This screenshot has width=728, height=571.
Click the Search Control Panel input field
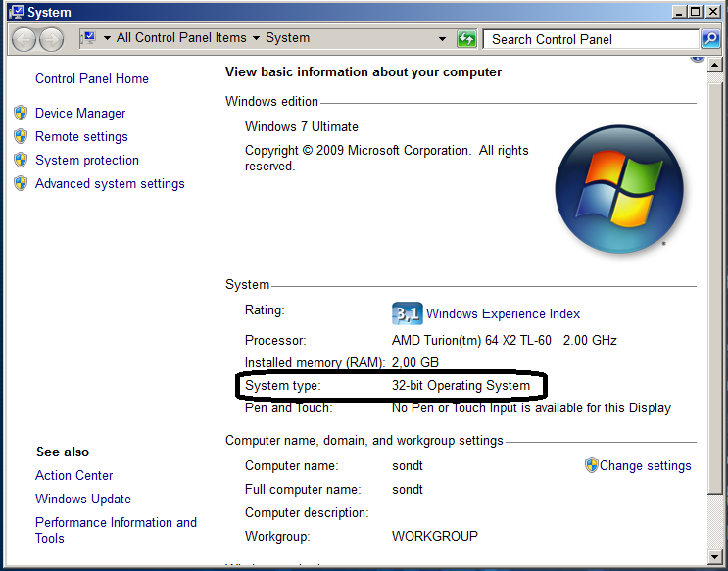pyautogui.click(x=591, y=39)
